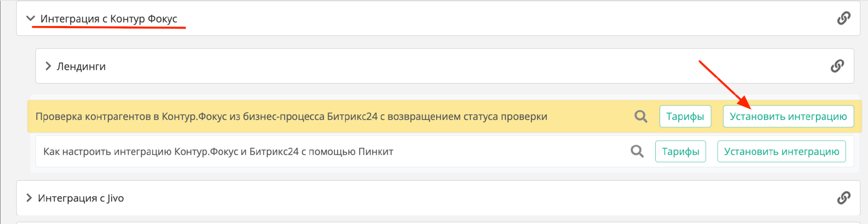Open the Проверка контрагентов в Контур.Фокус entry
The image size is (868, 224).
tap(291, 117)
